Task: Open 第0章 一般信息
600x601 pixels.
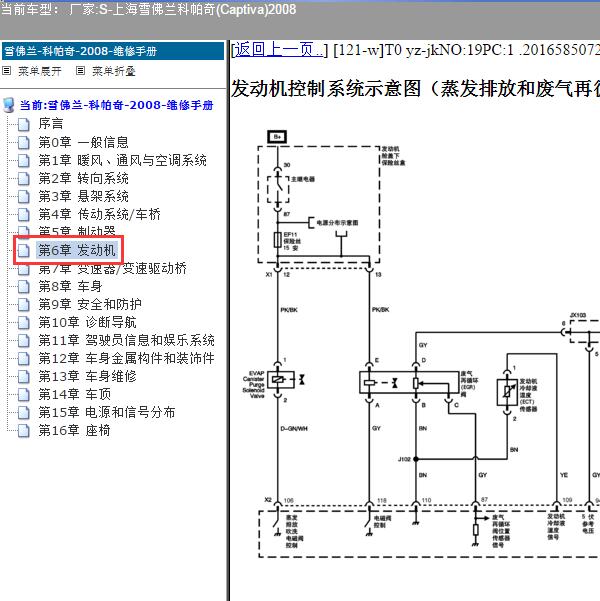Action: point(83,142)
